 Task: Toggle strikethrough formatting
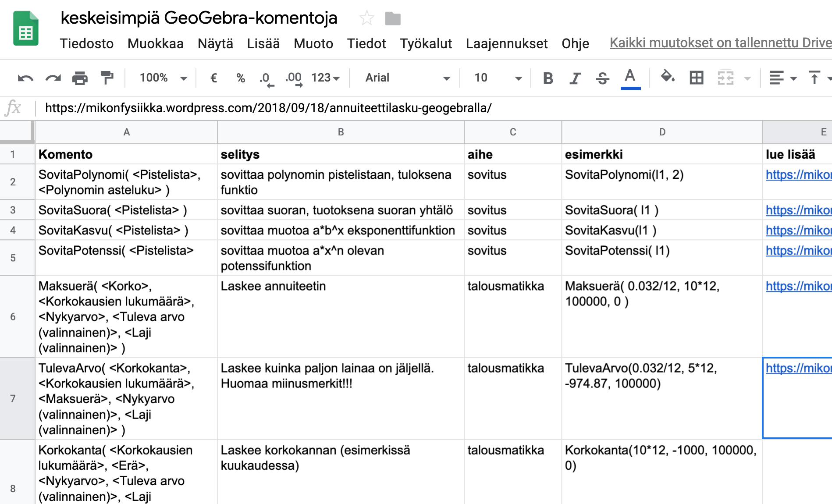(602, 78)
